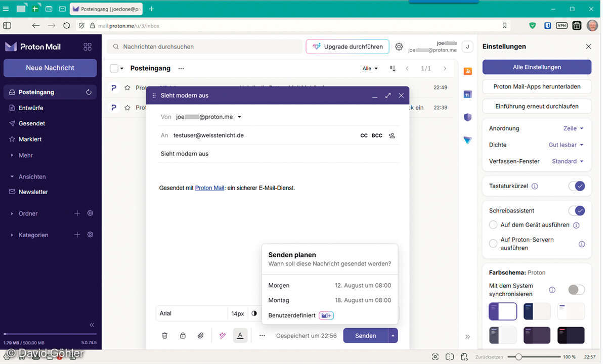Click the 'Alle Einstellungen' button
Viewport: 607px width, 364px height.
click(537, 67)
